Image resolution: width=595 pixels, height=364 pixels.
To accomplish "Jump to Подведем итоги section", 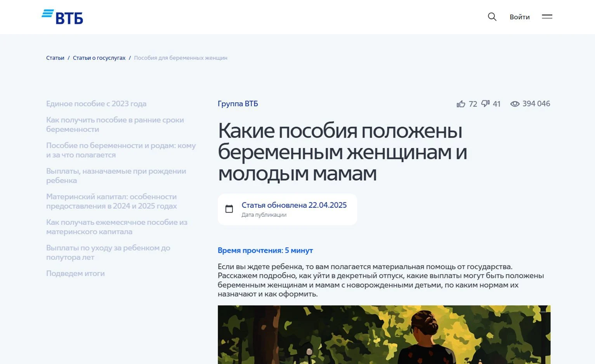I will 75,273.
